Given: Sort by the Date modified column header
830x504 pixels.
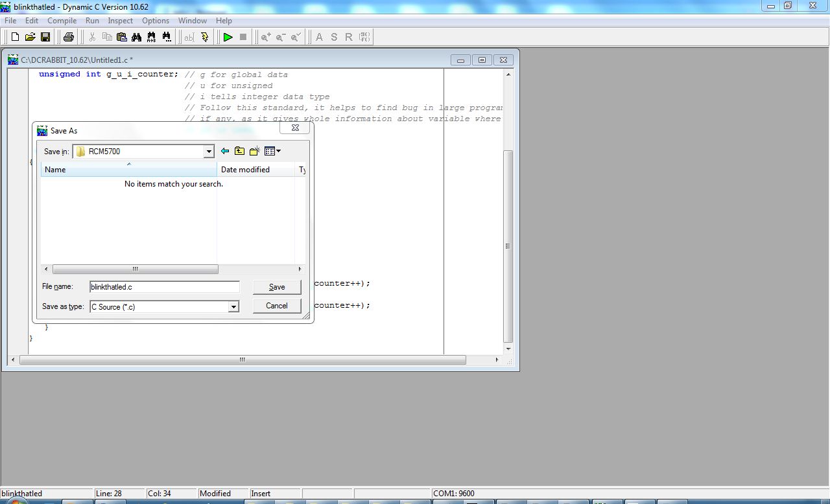Looking at the screenshot, I should 256,170.
